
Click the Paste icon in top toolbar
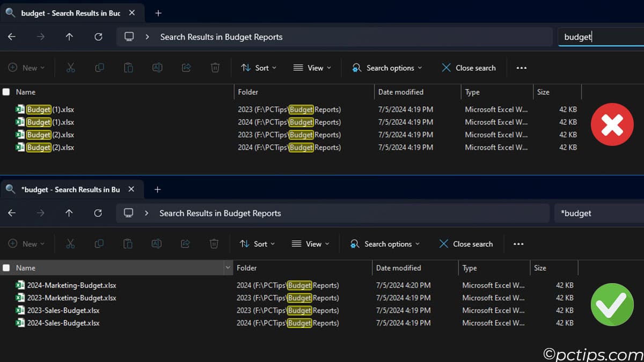[128, 68]
